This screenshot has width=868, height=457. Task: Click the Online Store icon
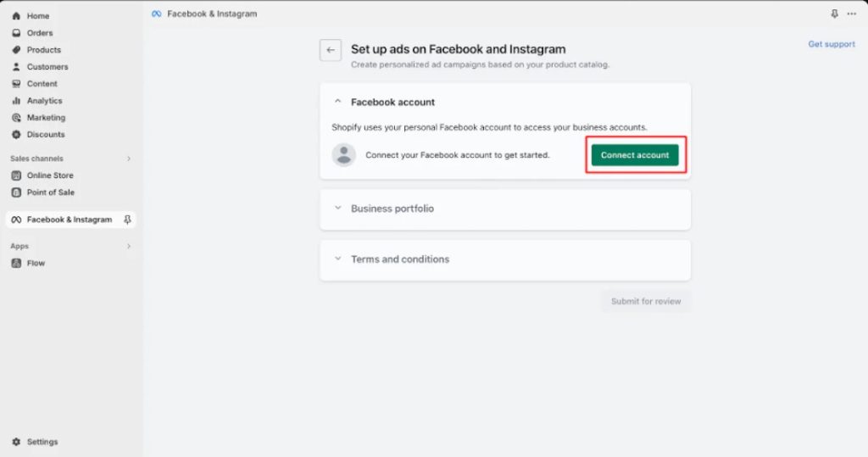[16, 176]
